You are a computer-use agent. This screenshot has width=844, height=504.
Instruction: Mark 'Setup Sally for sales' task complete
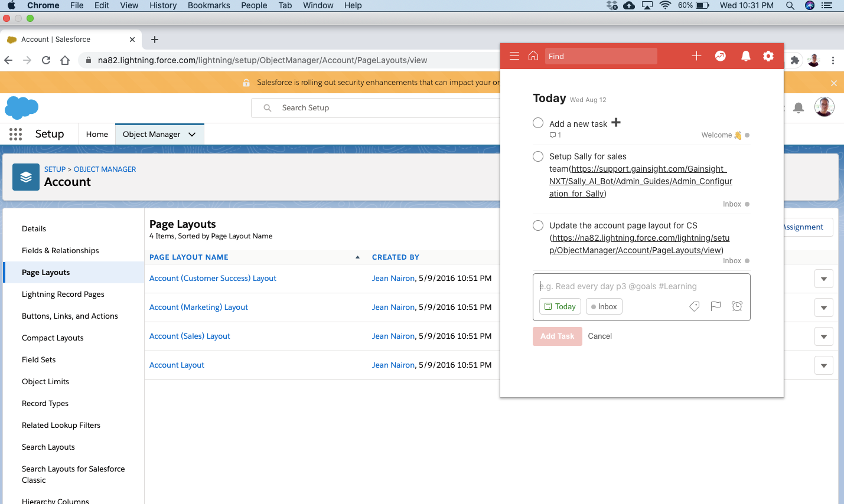coord(538,156)
